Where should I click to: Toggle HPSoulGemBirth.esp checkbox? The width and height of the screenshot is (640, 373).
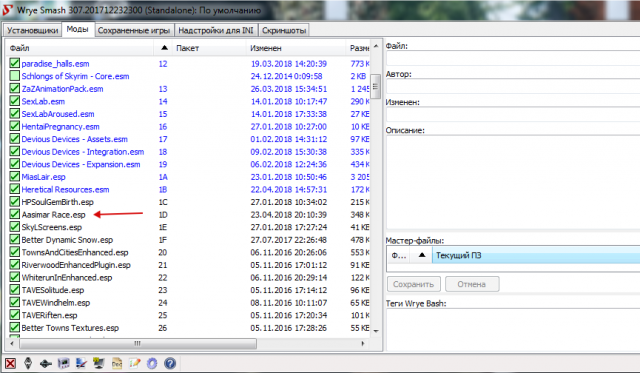pos(15,202)
